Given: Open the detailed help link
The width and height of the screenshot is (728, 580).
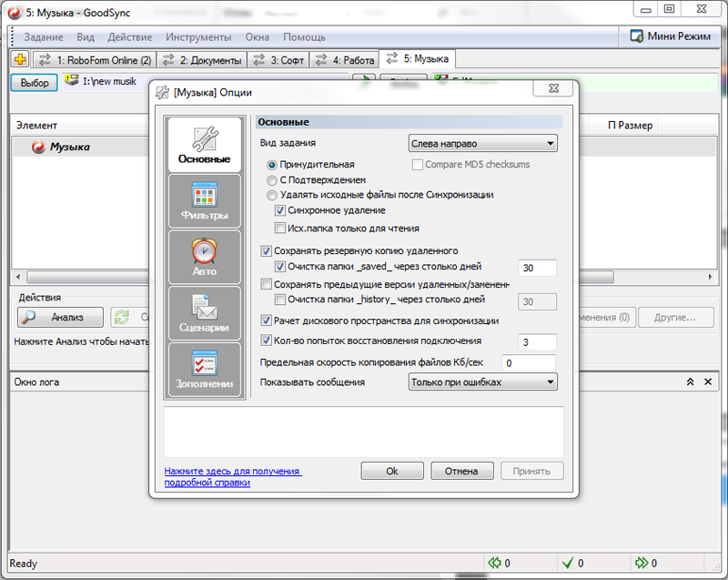Looking at the screenshot, I should click(233, 476).
